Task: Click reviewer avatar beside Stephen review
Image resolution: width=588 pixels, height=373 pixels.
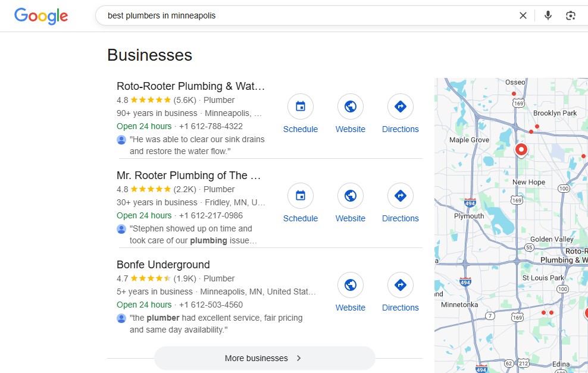Action: tap(121, 229)
